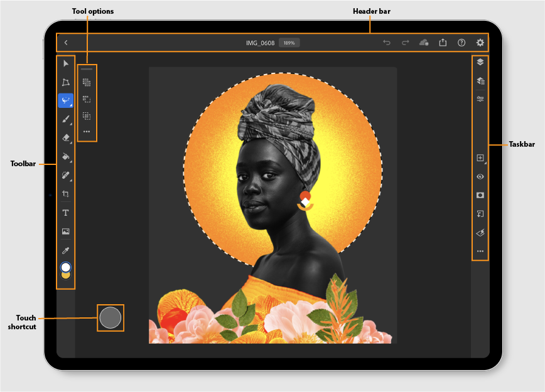Select the Place Image tool
The width and height of the screenshot is (545, 392).
(x=66, y=231)
